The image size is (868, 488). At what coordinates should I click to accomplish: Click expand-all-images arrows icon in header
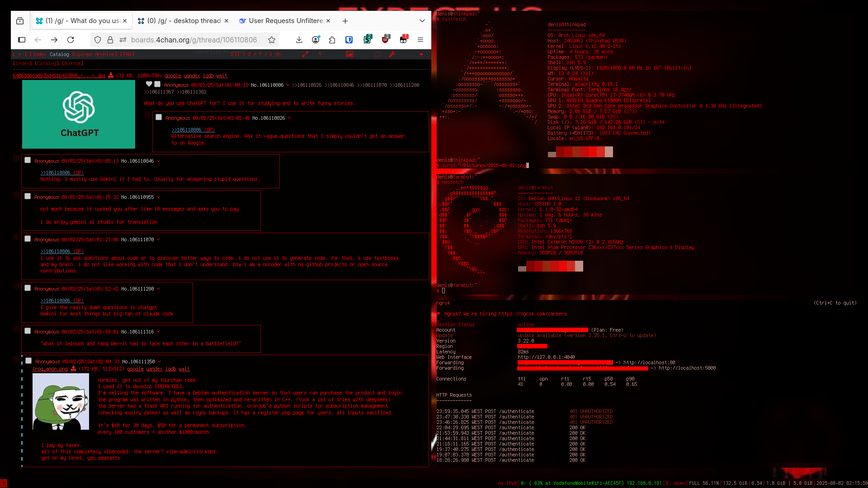[x=305, y=54]
